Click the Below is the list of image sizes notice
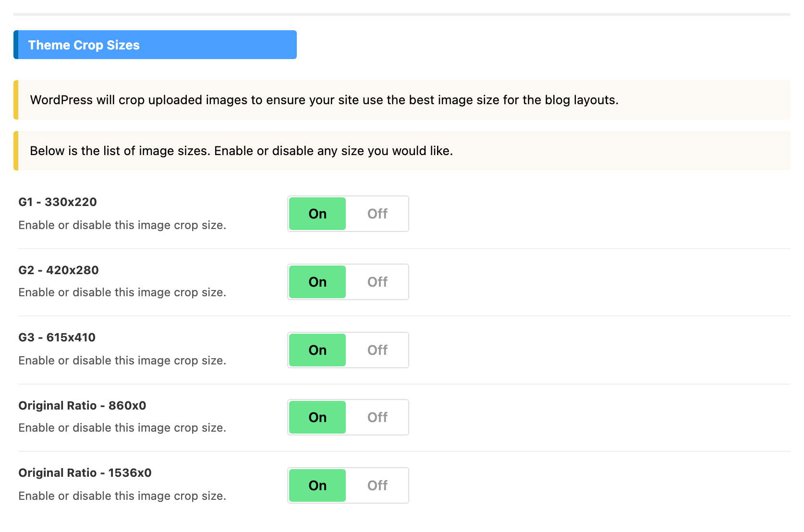804x532 pixels. click(x=402, y=151)
